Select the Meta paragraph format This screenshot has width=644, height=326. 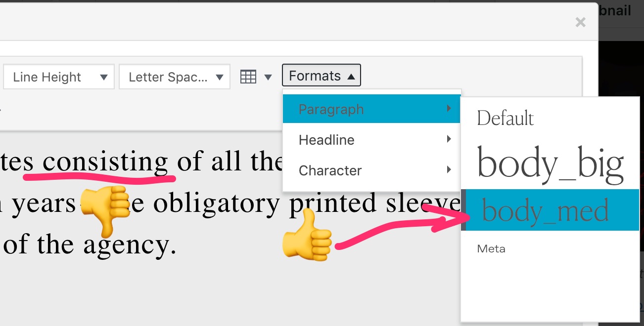coord(491,249)
